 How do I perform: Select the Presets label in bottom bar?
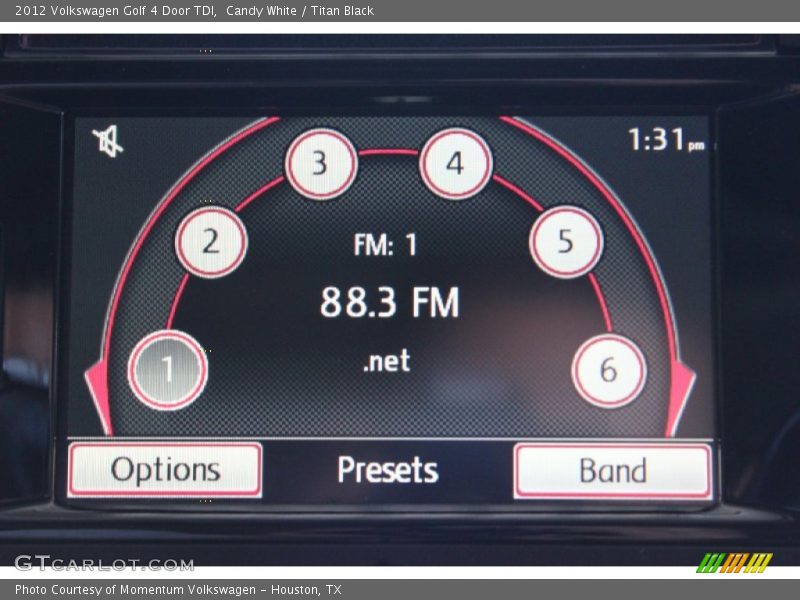click(387, 470)
